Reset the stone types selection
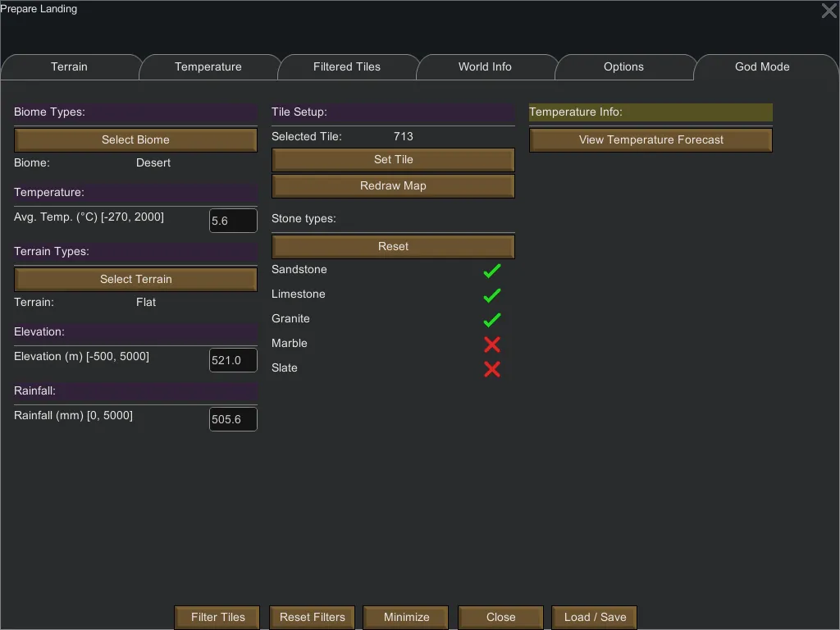The width and height of the screenshot is (840, 630). pos(393,246)
